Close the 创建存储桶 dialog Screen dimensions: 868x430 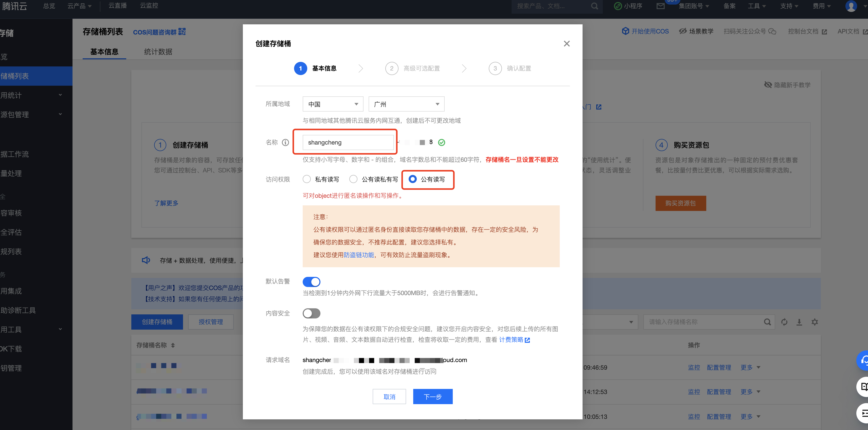coord(566,44)
